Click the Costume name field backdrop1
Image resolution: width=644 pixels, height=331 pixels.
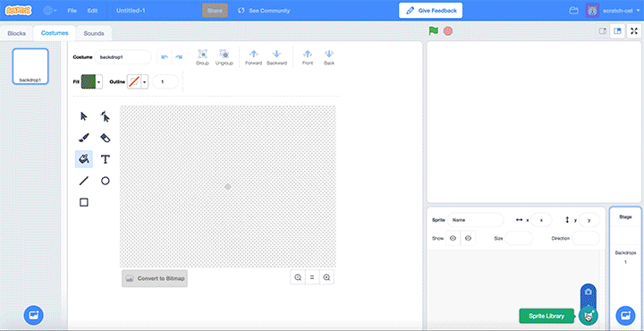[123, 57]
